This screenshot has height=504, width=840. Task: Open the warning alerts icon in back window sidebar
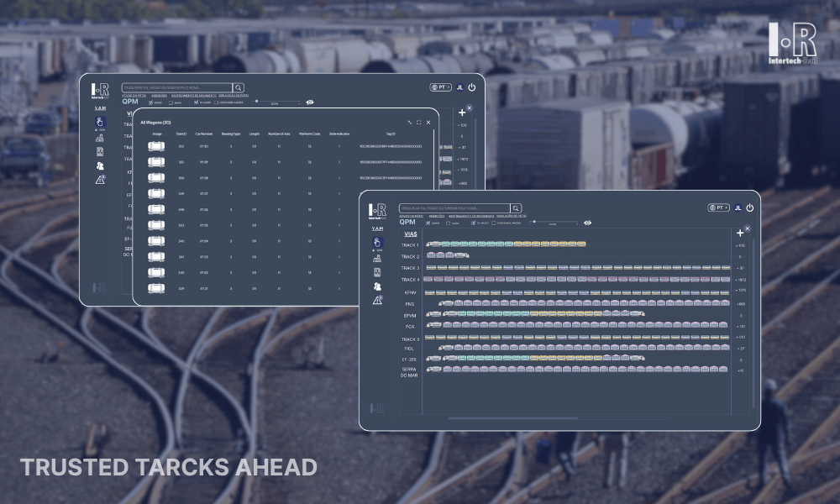[x=100, y=180]
